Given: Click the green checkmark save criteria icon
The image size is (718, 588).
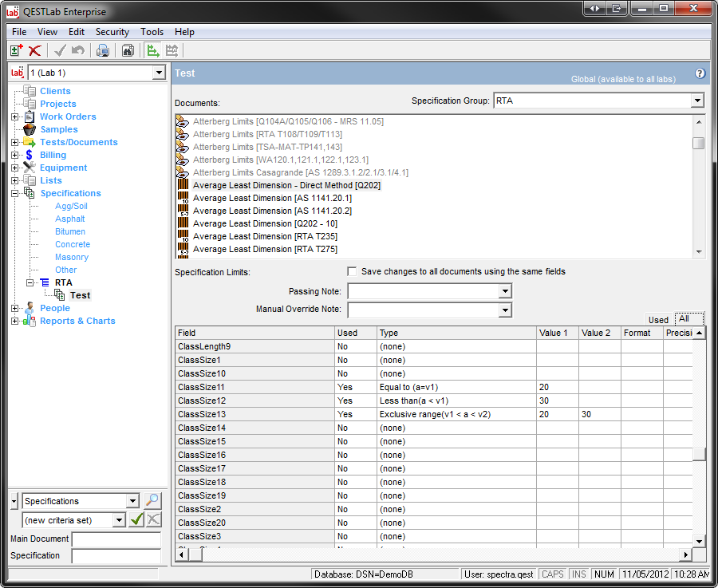Looking at the screenshot, I should pos(136,520).
